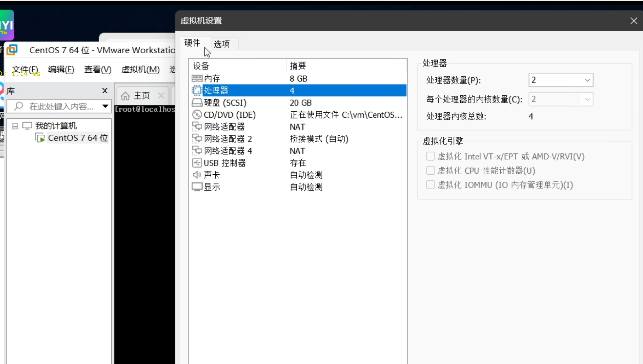Click the 我的计算机 computer icon
This screenshot has width=643, height=364.
27,126
